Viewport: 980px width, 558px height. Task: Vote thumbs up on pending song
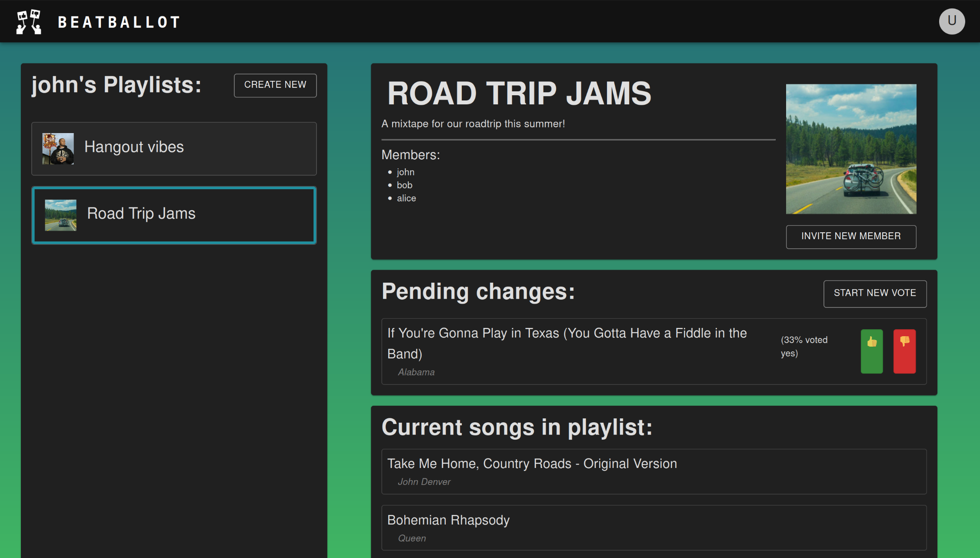[871, 351]
